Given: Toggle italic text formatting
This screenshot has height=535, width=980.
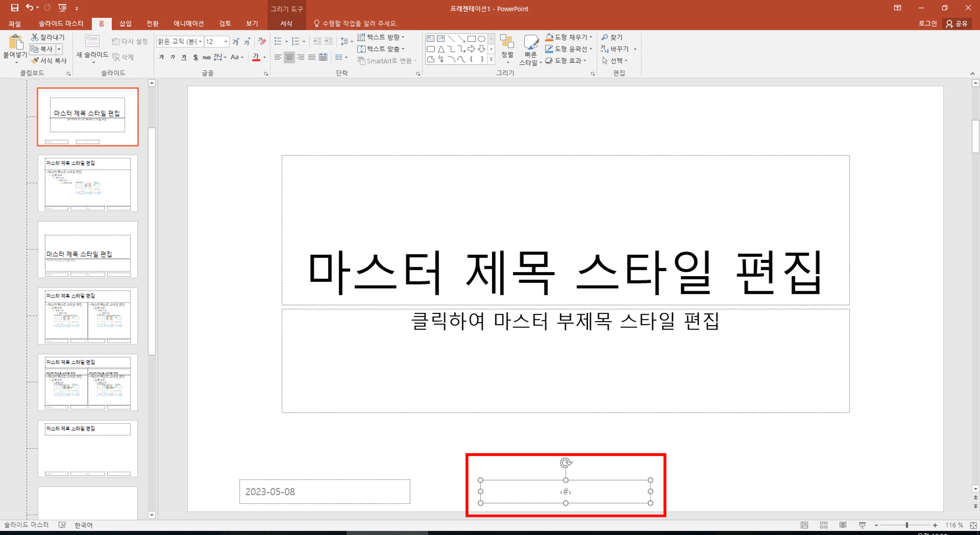Looking at the screenshot, I should tap(172, 57).
